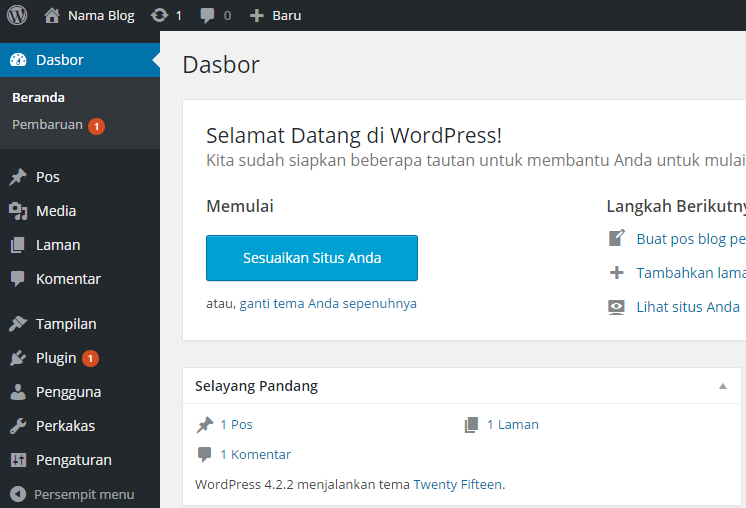Click the Selayang Pandang panel title
The width and height of the screenshot is (746, 508).
click(256, 386)
